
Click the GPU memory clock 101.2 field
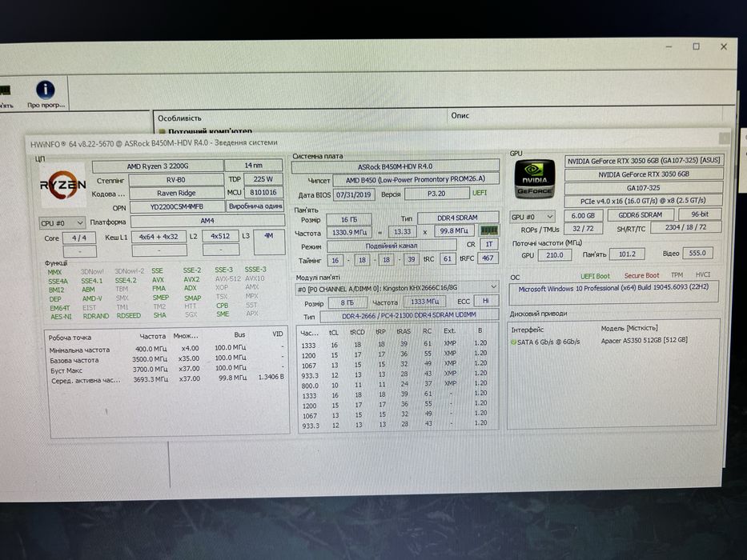point(627,254)
